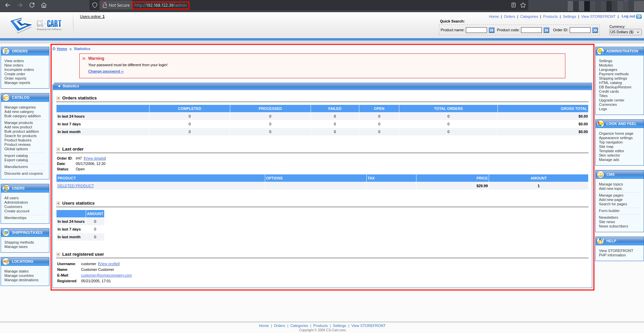Image resolution: width=644 pixels, height=333 pixels.
Task: Click the LOCATIONS panel icon
Action: click(x=6, y=261)
